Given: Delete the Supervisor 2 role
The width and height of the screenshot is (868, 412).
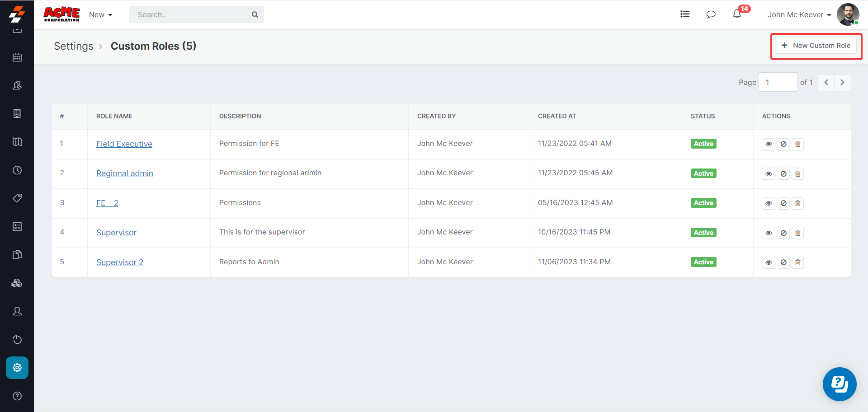Looking at the screenshot, I should click(x=798, y=262).
